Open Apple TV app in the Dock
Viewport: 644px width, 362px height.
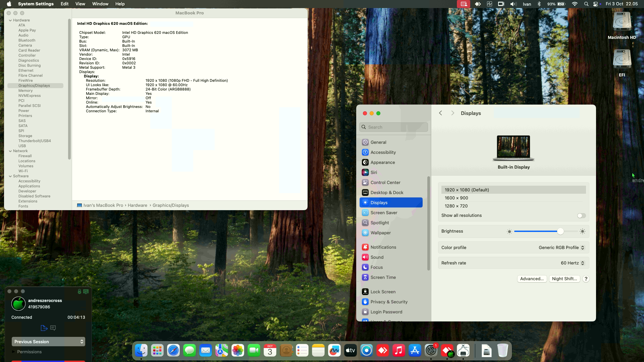point(351,351)
